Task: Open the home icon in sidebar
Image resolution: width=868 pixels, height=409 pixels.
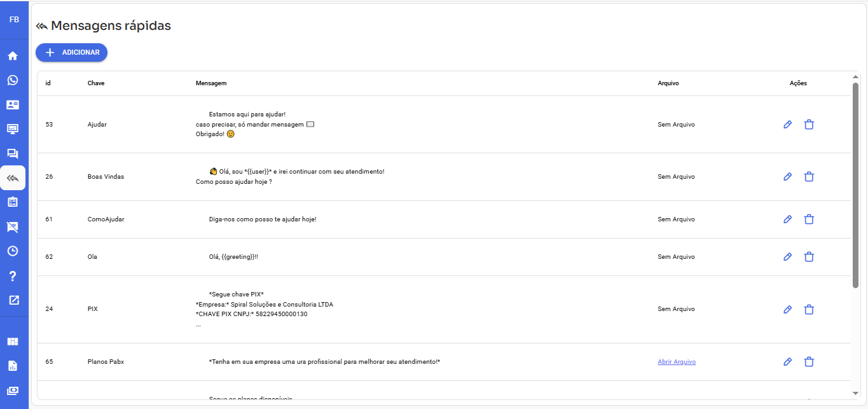Action: (x=13, y=56)
